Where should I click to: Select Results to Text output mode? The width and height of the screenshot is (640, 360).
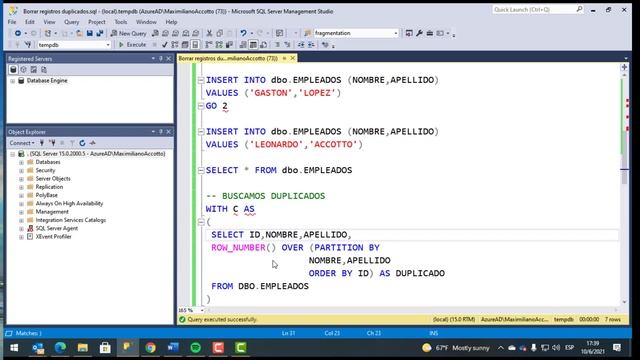(243, 45)
